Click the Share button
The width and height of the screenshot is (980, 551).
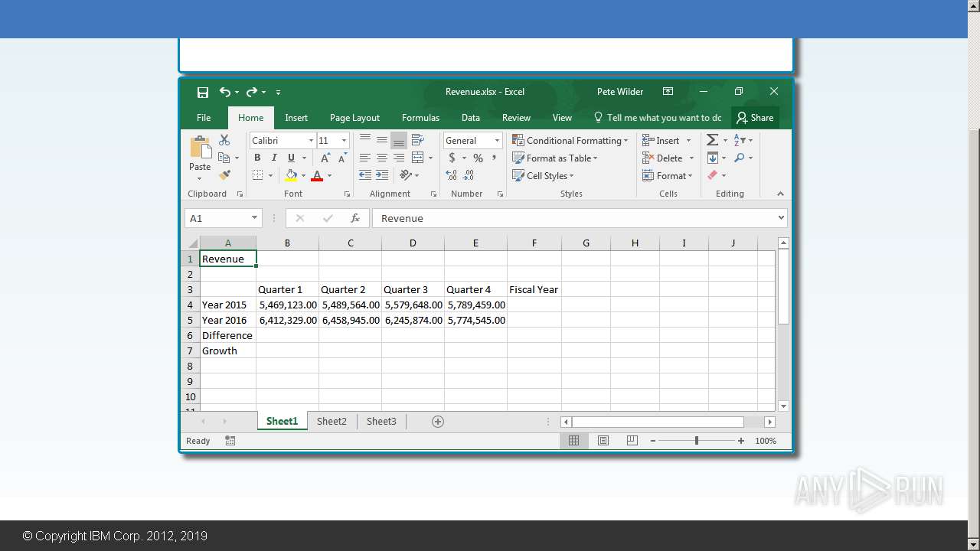tap(755, 118)
